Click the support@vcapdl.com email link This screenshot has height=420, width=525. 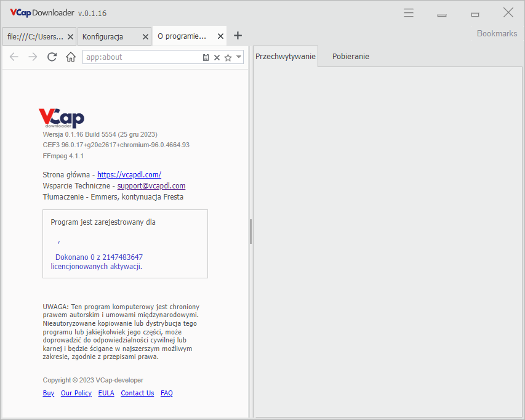click(151, 185)
